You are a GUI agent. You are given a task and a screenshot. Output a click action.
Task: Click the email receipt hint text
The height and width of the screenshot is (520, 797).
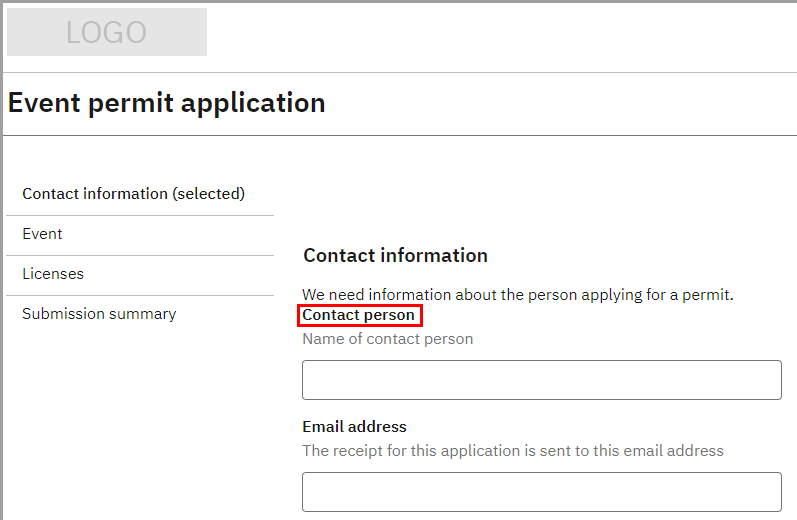pos(512,451)
